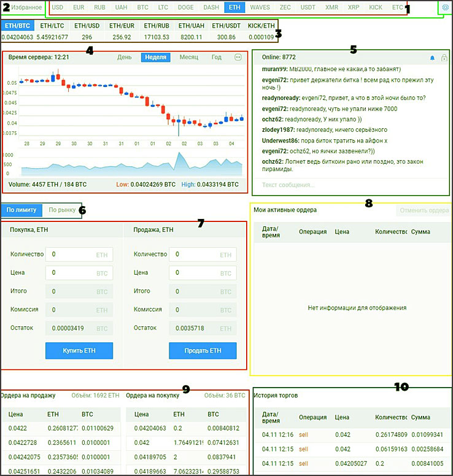Select the ETH/USD trading pair
This screenshot has width=453, height=476.
(87, 26)
